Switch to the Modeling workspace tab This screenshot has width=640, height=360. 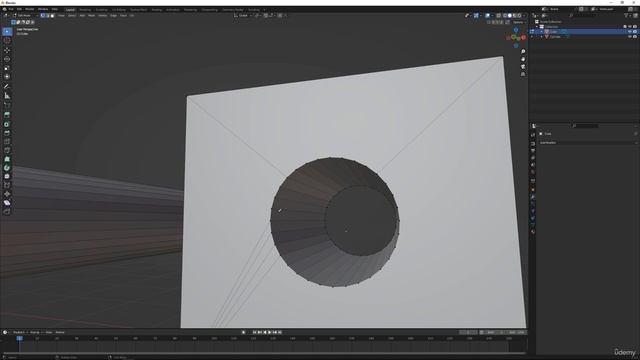[85, 9]
